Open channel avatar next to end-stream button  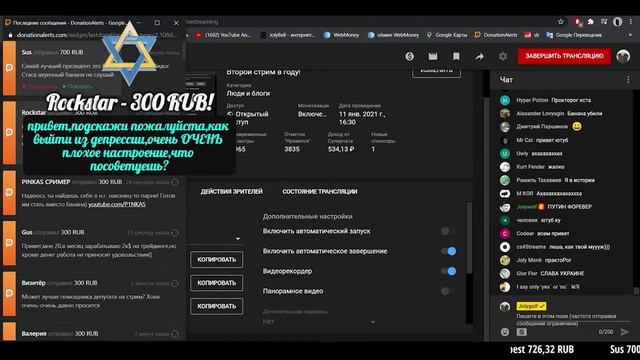coord(623,56)
